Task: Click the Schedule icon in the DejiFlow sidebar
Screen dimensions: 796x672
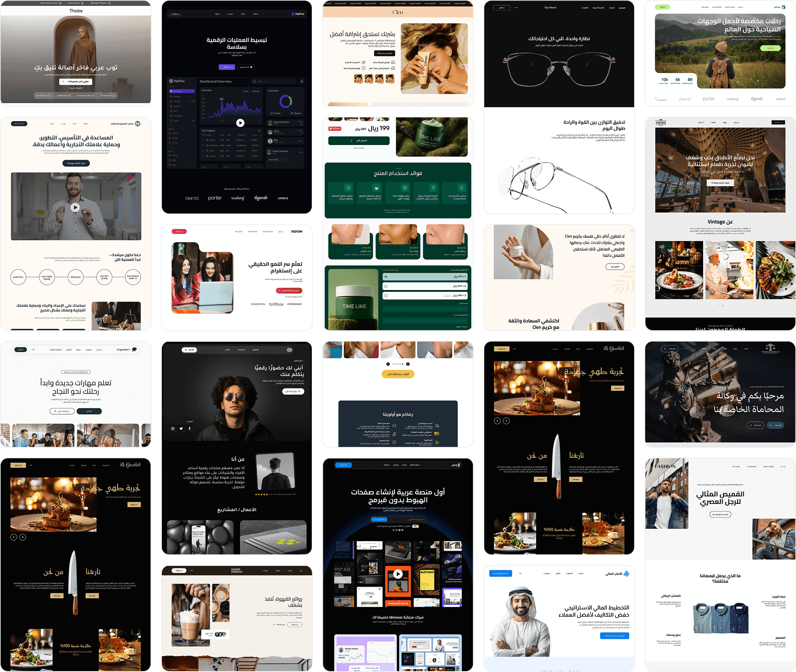Action: click(x=171, y=101)
